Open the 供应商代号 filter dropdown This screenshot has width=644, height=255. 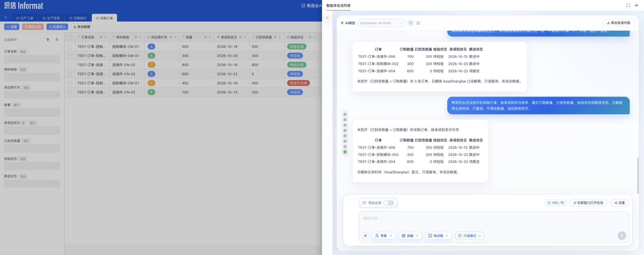pyautogui.click(x=32, y=95)
